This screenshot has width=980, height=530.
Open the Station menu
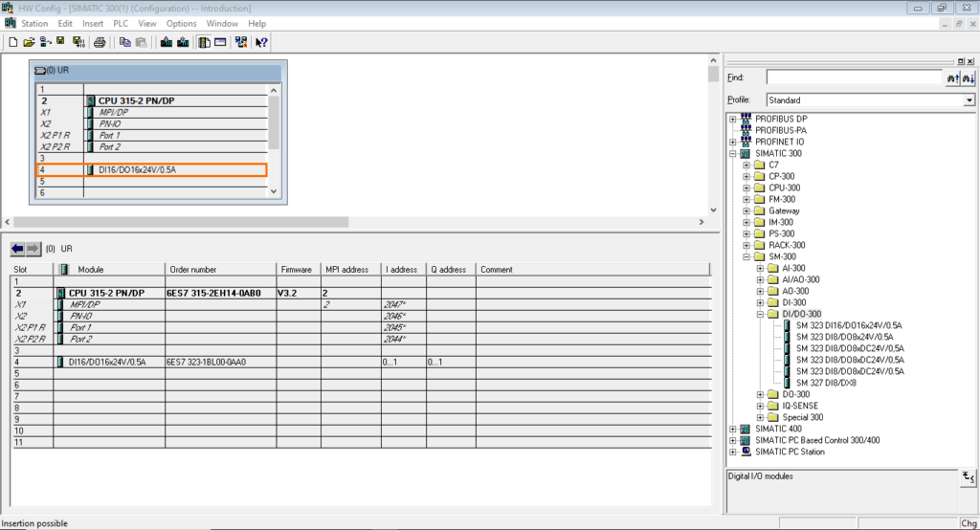point(34,24)
